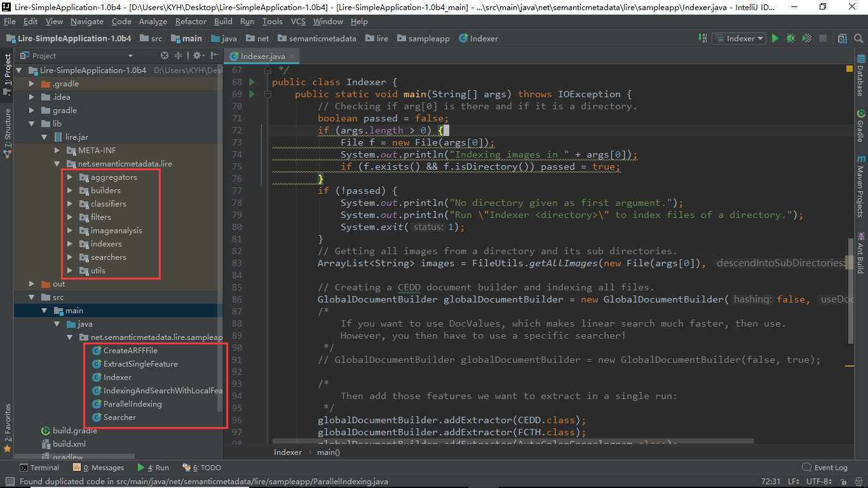Viewport: 868px width, 488px height.
Task: Click the yellow inspection status indicator
Action: click(x=850, y=68)
